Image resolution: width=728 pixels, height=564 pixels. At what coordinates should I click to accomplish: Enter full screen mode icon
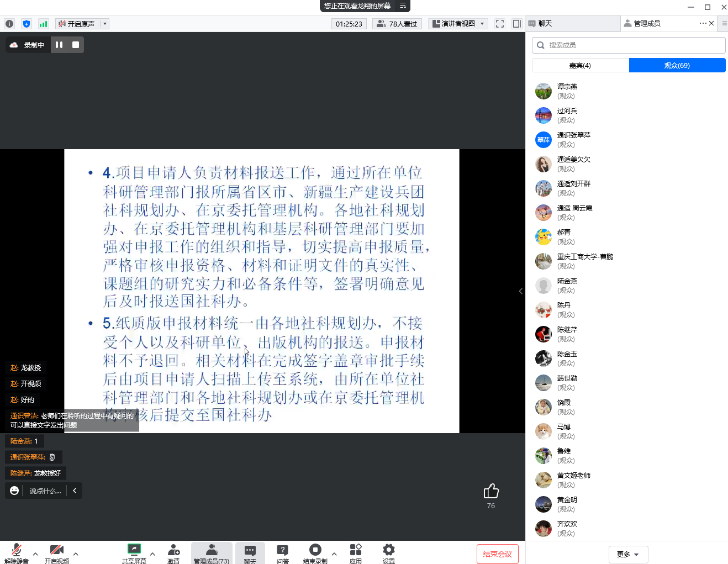pos(500,24)
